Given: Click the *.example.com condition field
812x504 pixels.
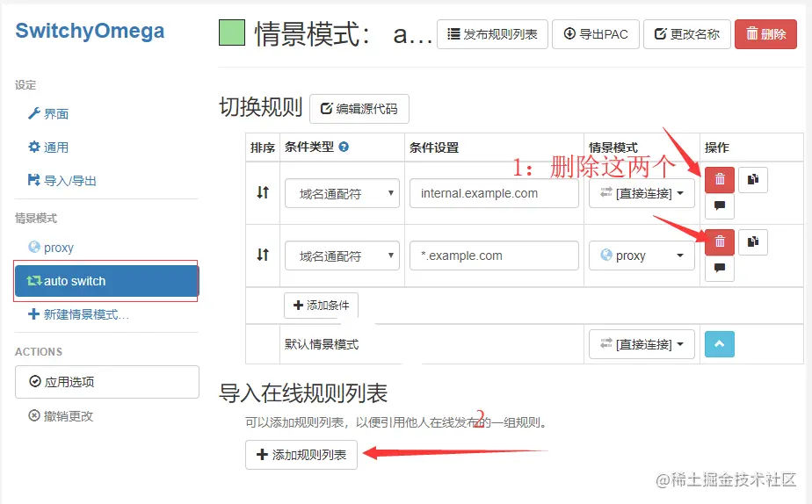Looking at the screenshot, I should point(494,256).
